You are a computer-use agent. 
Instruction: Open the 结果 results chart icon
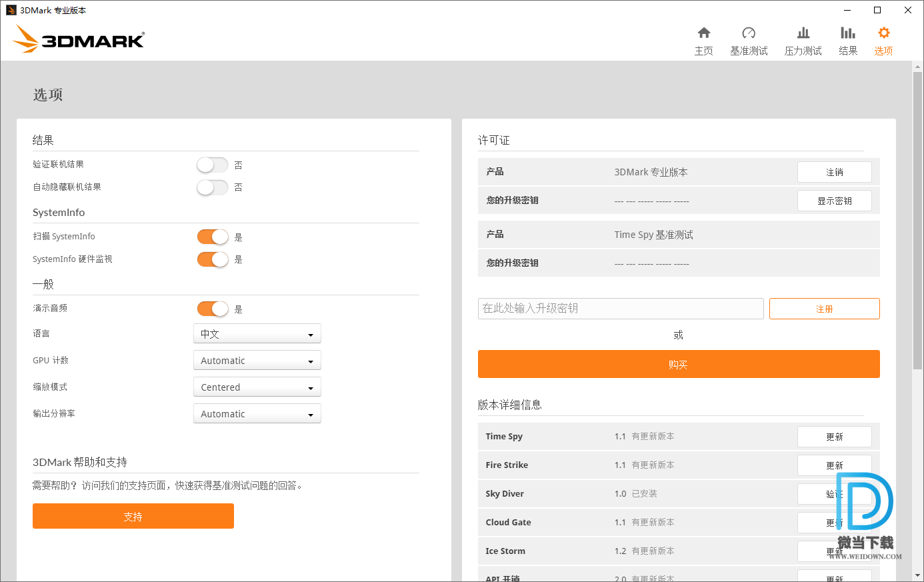[x=848, y=33]
